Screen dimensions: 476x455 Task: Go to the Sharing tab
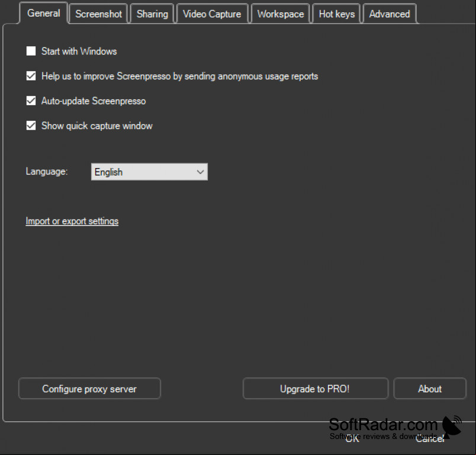tap(152, 14)
